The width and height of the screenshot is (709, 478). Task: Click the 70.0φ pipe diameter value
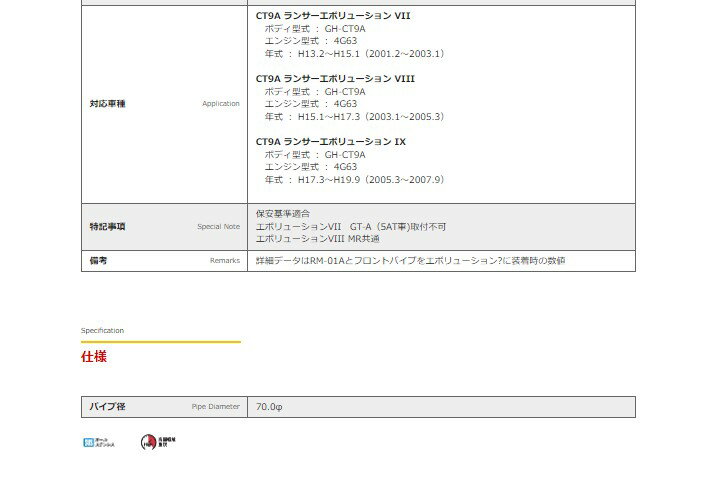point(269,407)
